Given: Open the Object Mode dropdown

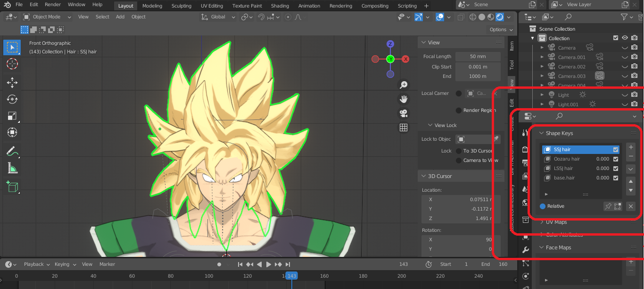Looking at the screenshot, I should pos(47,17).
